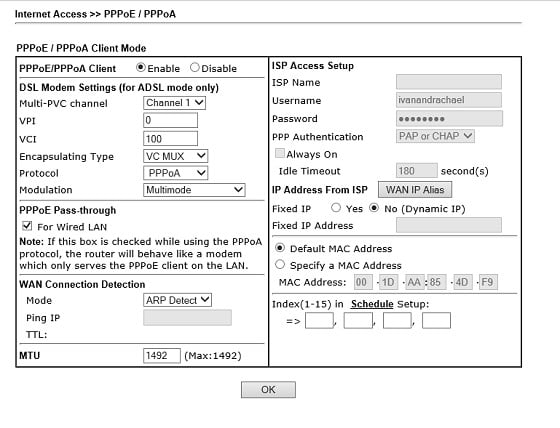This screenshot has width=560, height=428.
Task: Click the 'PPPoE Pass-through' heading
Action: click(68, 210)
